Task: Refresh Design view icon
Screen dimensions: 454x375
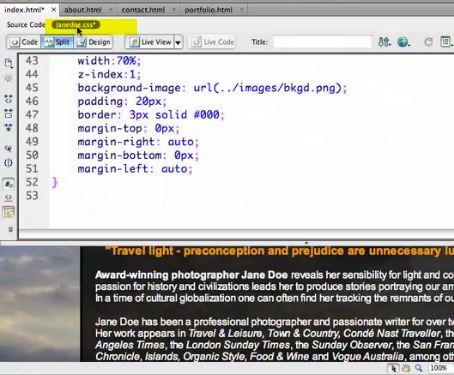Action: coord(429,42)
